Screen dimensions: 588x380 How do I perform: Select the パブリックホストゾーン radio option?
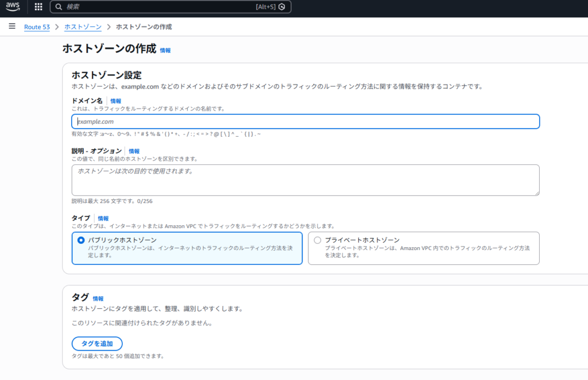click(81, 240)
